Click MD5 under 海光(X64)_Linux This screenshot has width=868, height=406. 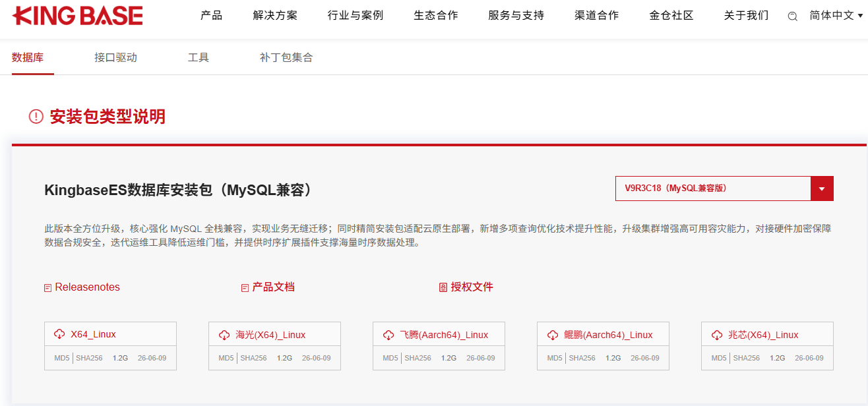(x=226, y=358)
